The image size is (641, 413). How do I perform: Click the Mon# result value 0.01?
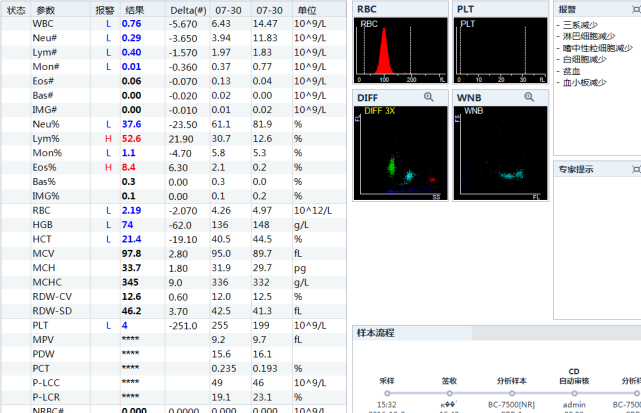click(x=131, y=67)
